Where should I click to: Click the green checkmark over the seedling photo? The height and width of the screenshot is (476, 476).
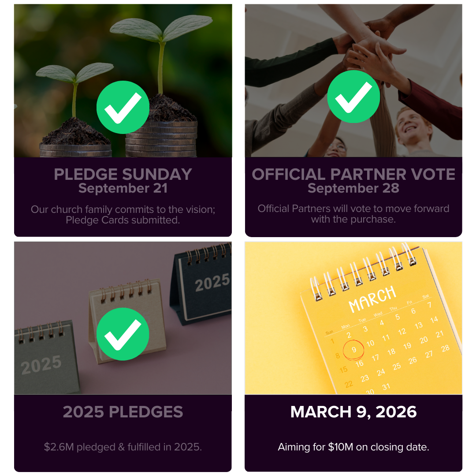coord(123,107)
